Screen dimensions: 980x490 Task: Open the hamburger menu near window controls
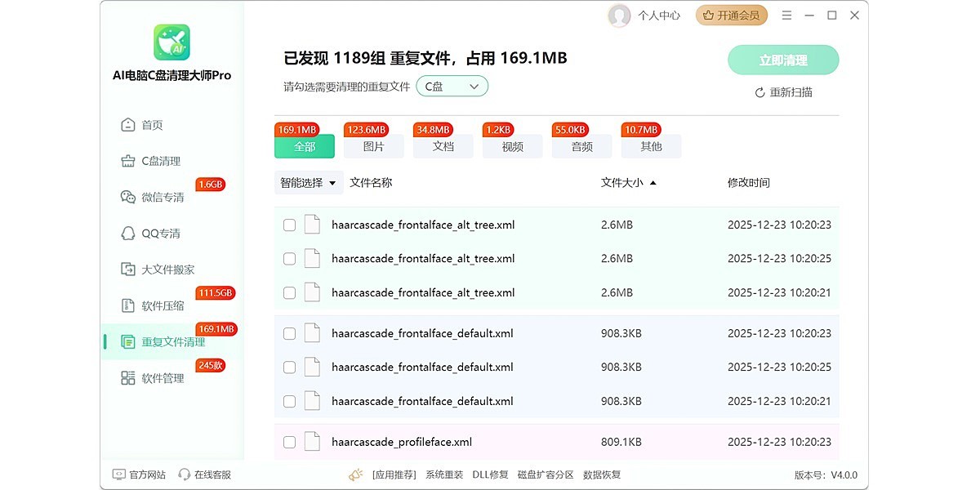pos(786,15)
